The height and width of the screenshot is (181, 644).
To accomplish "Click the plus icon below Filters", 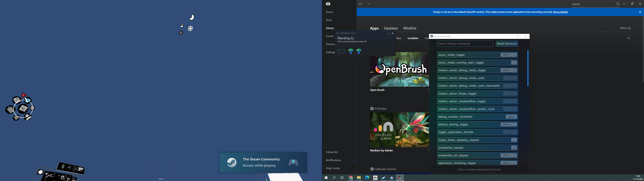I will pos(629,38).
